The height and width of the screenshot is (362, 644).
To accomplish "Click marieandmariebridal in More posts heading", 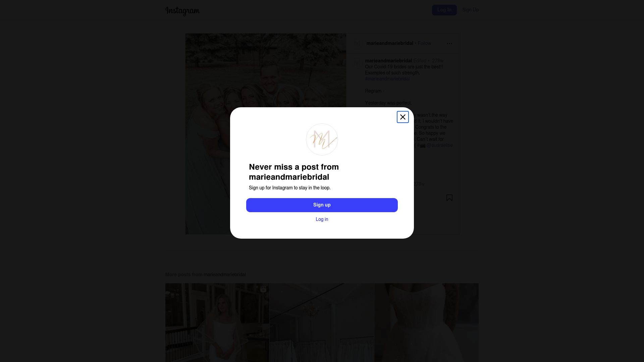I will point(224,275).
